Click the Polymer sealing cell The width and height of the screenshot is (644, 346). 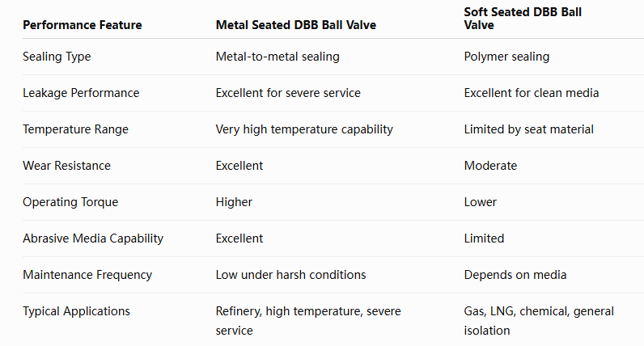pos(506,57)
